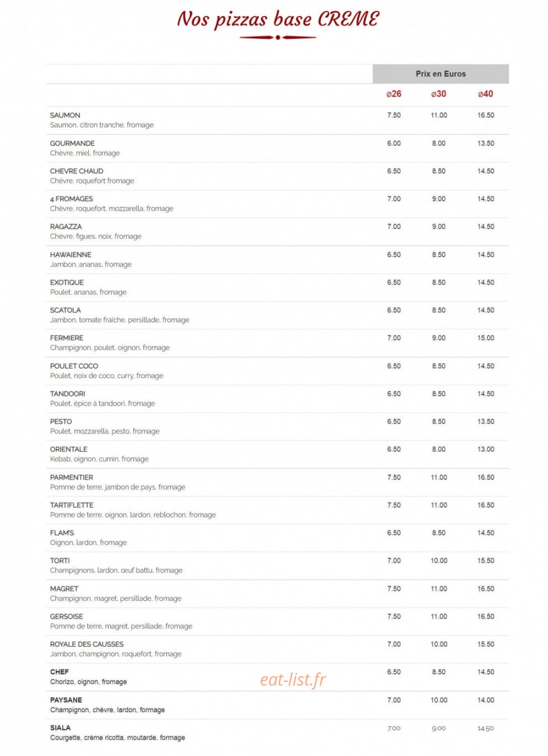The width and height of the screenshot is (548, 756).
Task: Select the ROYALE DES CAUSSES pizza title
Action: 86,644
